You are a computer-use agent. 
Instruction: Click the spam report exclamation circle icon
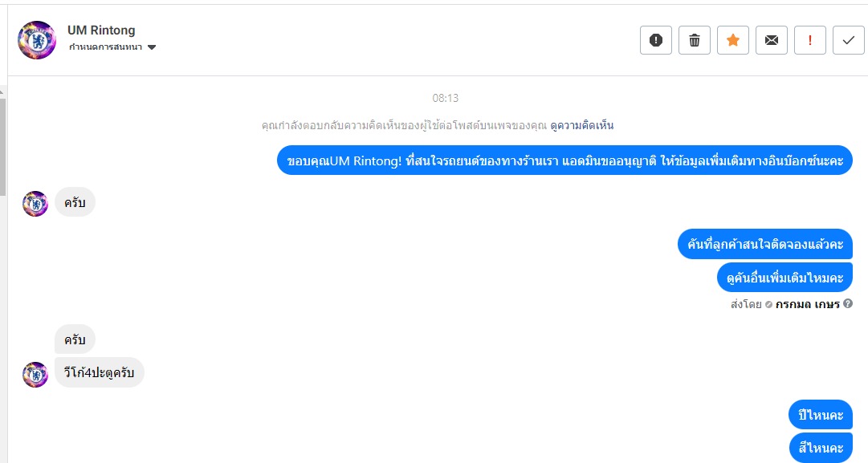[655, 40]
